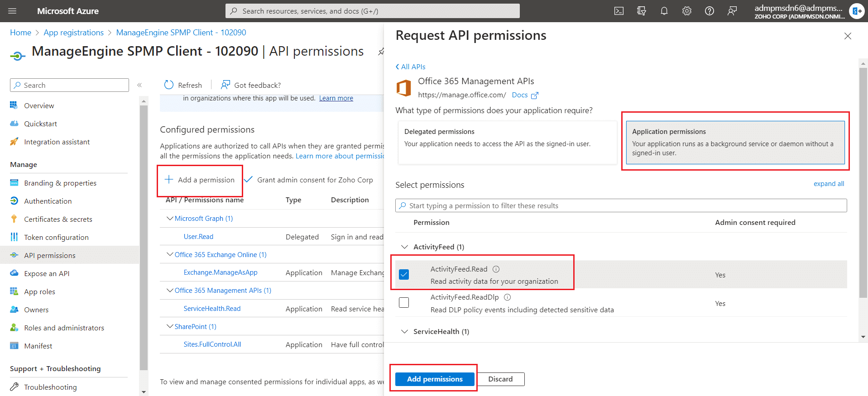868x396 pixels.
Task: Click the Add permissions button
Action: point(434,379)
